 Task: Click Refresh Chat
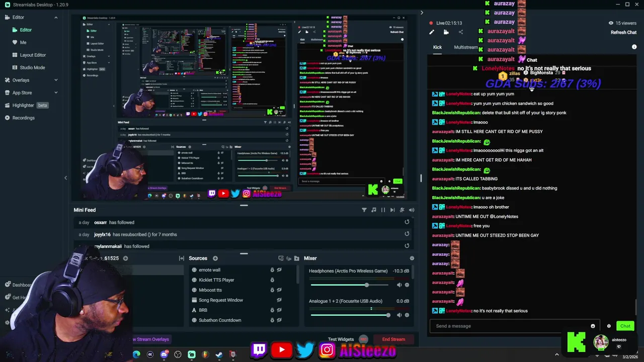(x=623, y=33)
